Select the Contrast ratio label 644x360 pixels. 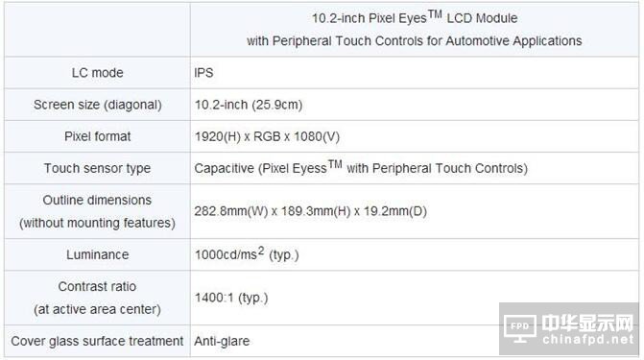click(97, 298)
